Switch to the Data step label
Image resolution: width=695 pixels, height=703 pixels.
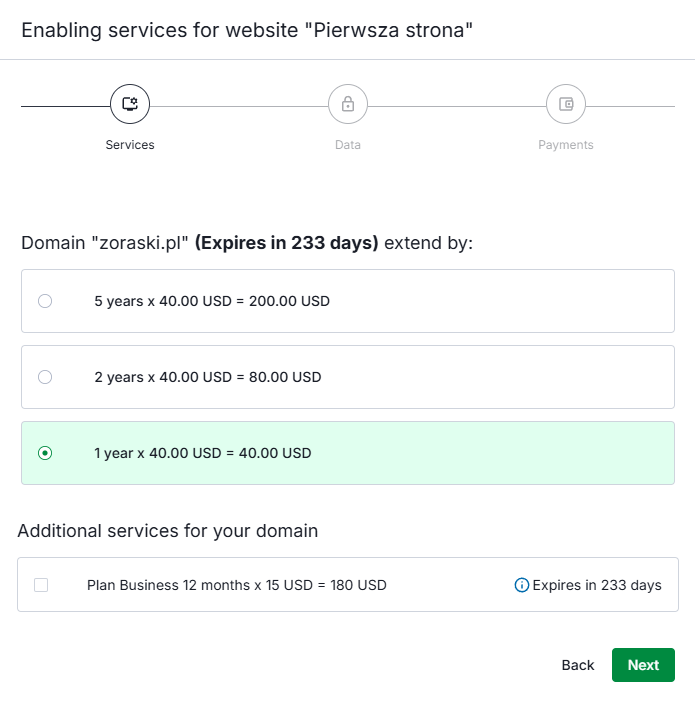pos(348,145)
